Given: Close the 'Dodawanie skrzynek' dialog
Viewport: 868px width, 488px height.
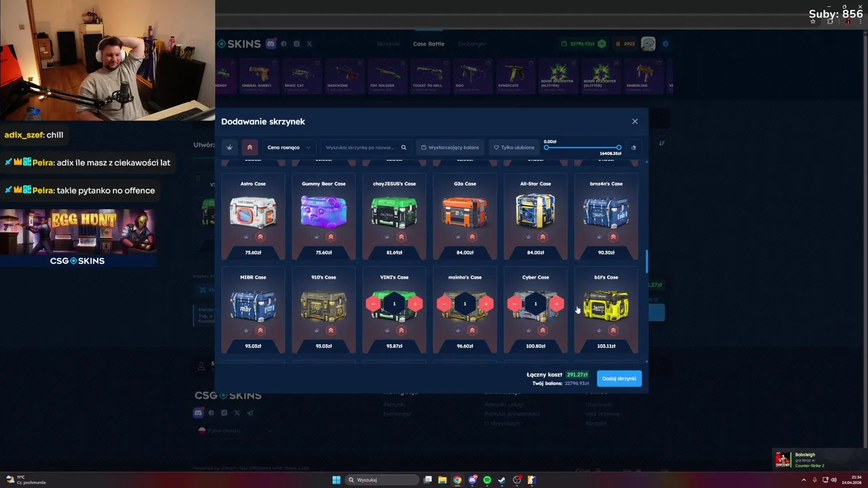Looking at the screenshot, I should tap(635, 121).
